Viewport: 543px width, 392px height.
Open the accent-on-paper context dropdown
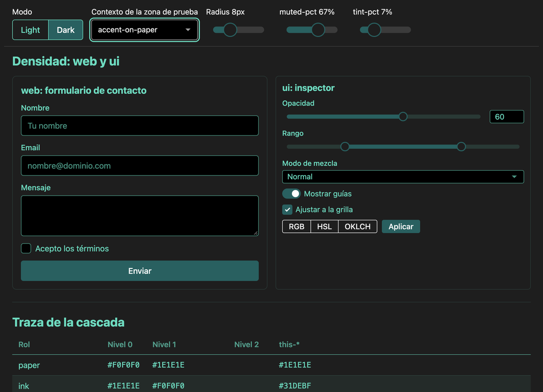coord(144,30)
